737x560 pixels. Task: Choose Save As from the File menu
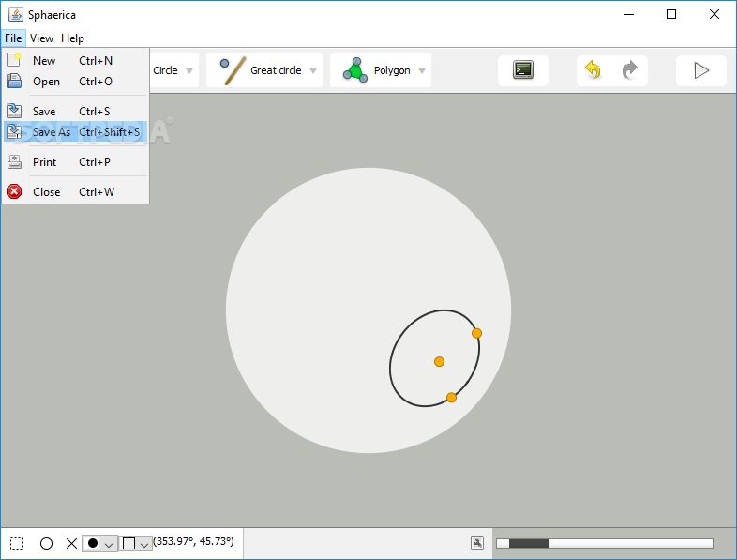(75, 131)
